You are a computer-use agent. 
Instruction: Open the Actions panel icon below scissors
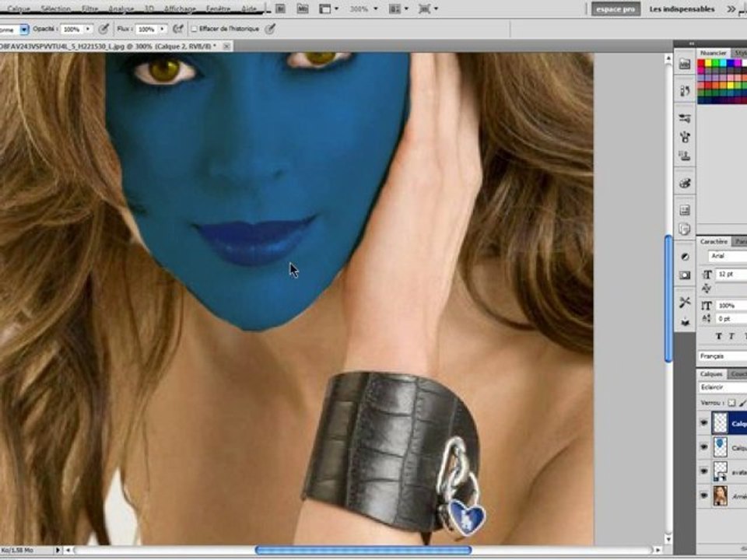point(685,322)
